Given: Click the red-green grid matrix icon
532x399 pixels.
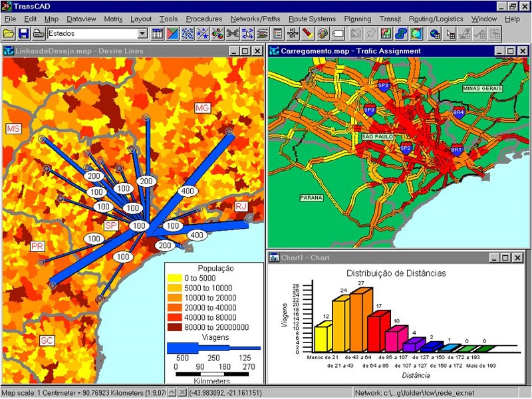Looking at the screenshot, I should pyautogui.click(x=386, y=34).
